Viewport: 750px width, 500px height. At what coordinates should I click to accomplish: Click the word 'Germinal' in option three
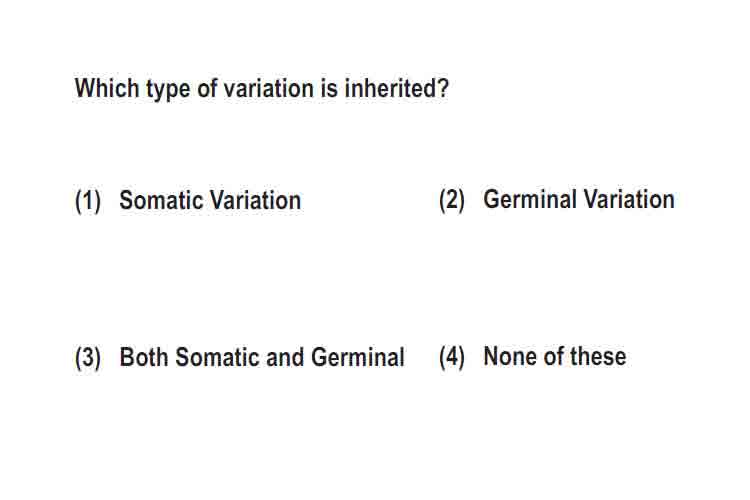coord(358,357)
